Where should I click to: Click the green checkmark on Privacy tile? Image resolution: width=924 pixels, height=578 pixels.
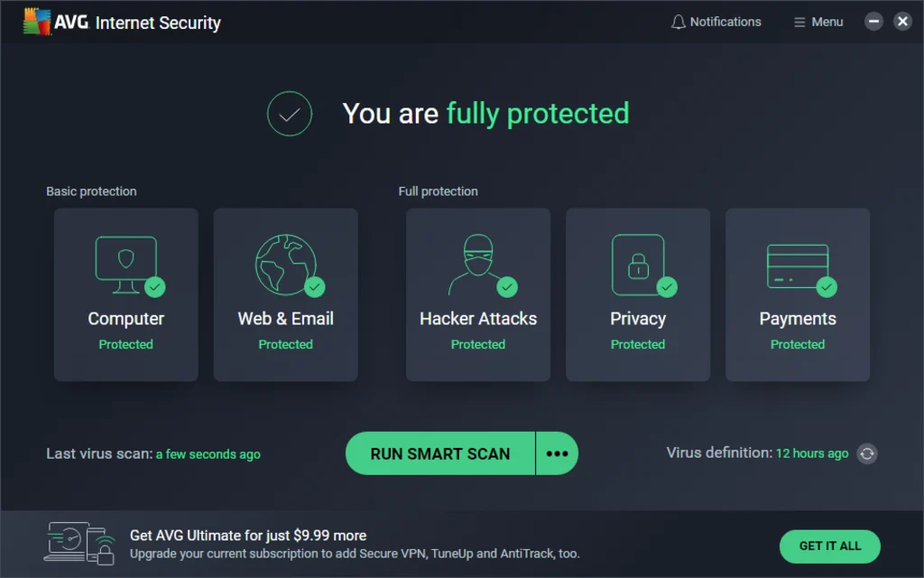[x=667, y=286]
